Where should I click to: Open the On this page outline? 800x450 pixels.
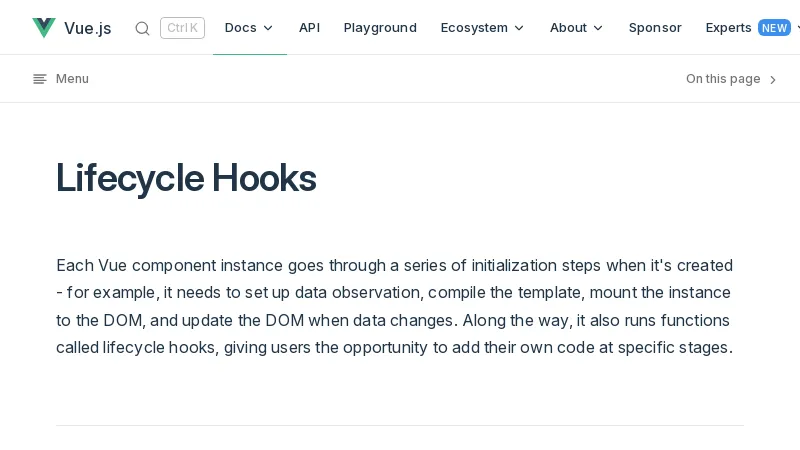pyautogui.click(x=723, y=79)
